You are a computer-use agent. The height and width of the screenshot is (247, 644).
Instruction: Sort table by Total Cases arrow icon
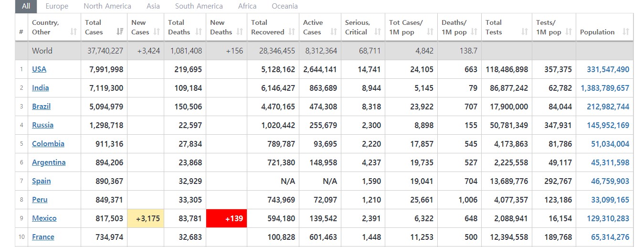click(x=120, y=32)
